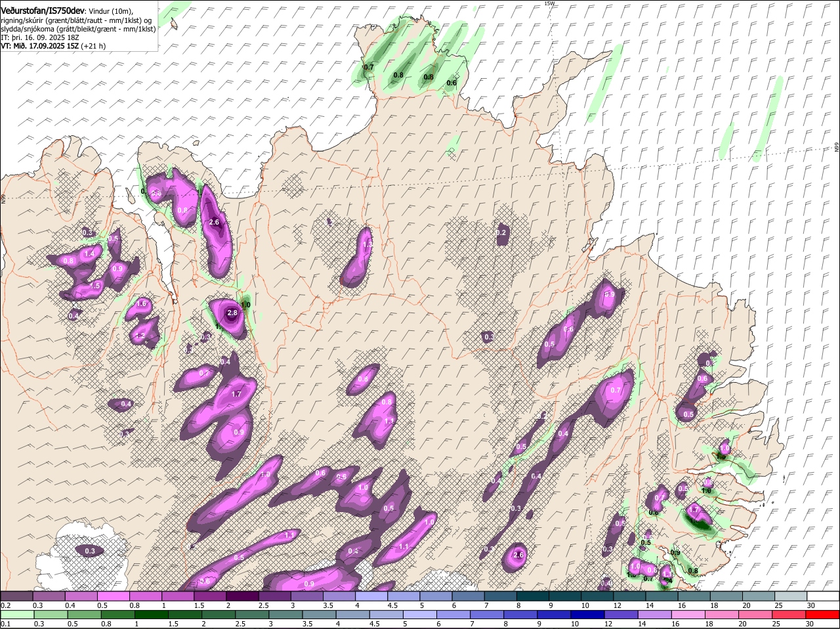Click the 30 label on the top legend row
Viewport: 840px width, 629px height.
[811, 605]
